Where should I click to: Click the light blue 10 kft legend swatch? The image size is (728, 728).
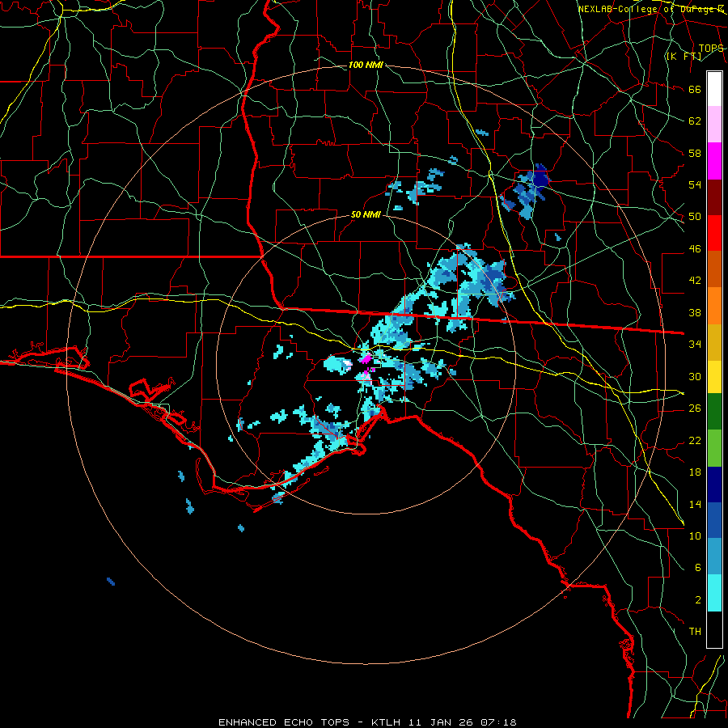[714, 557]
